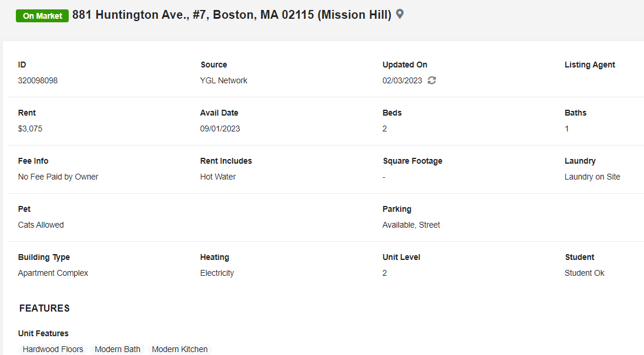Click the No Fee Paid by Owner text

[x=58, y=177]
